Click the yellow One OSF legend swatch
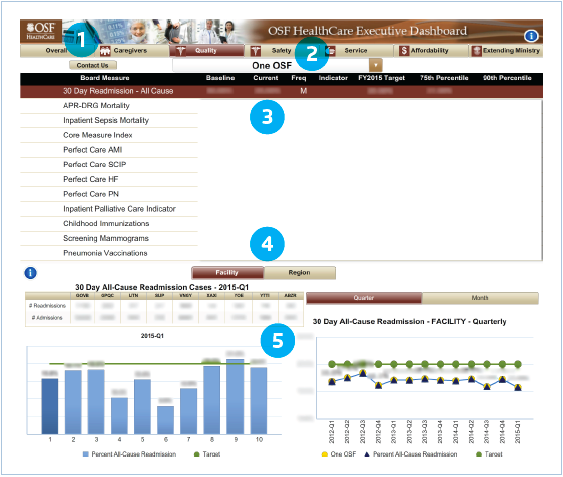The height and width of the screenshot is (477, 563). coord(325,454)
